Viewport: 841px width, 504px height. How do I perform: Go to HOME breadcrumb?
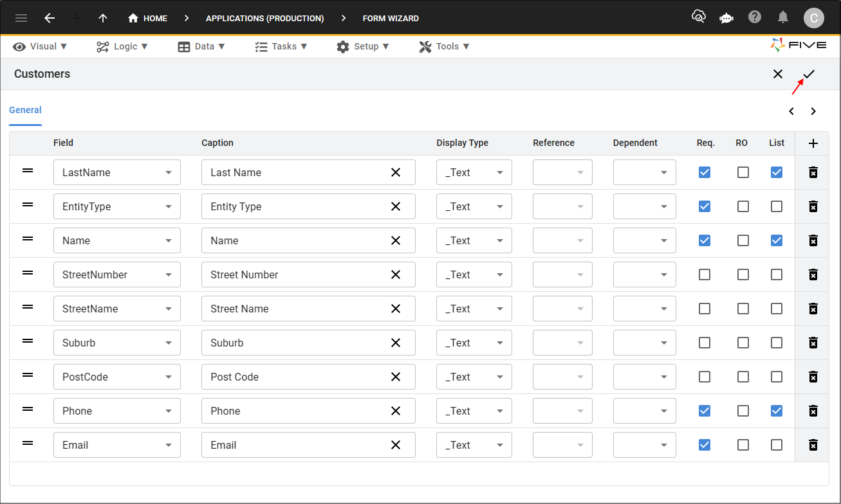tap(147, 18)
